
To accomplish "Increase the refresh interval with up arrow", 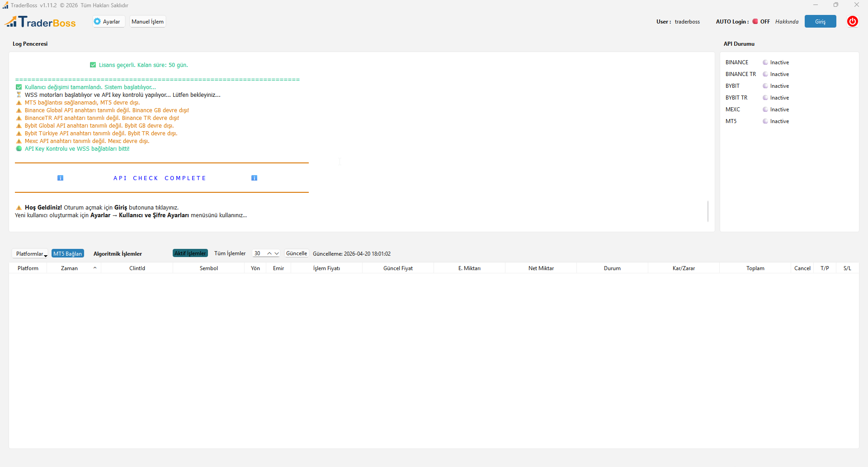I will point(269,253).
